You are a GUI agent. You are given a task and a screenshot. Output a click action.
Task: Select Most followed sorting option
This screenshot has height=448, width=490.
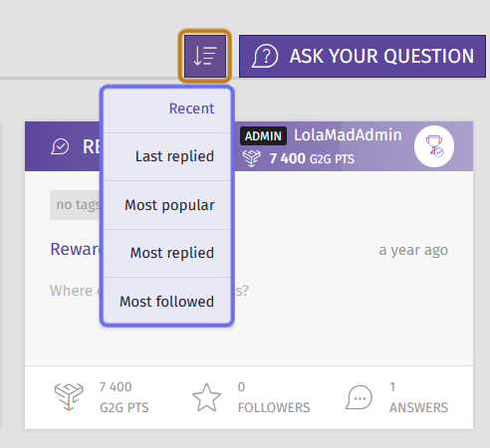point(167,302)
